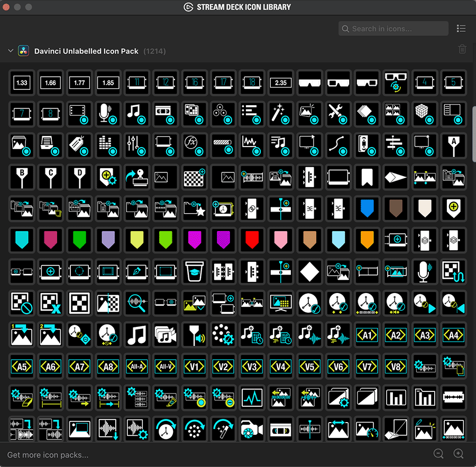The image size is (476, 467).
Task: Select the 1.33 aspect ratio icon
Action: [22, 83]
